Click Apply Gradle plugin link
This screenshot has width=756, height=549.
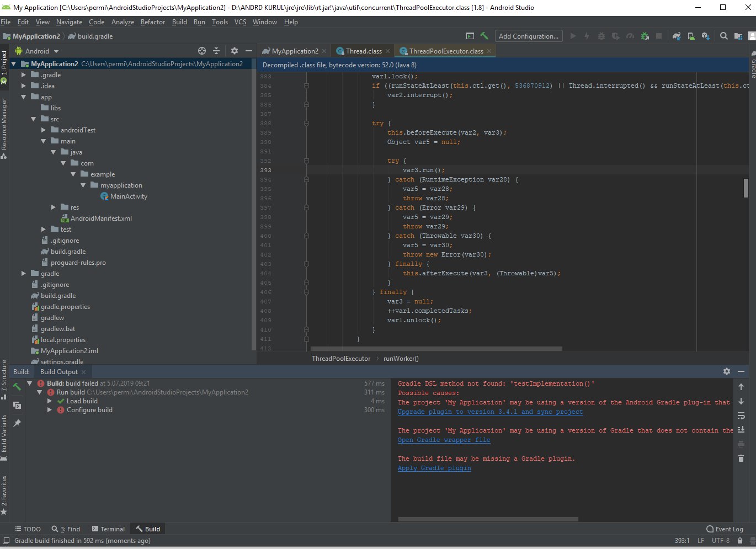tap(434, 468)
